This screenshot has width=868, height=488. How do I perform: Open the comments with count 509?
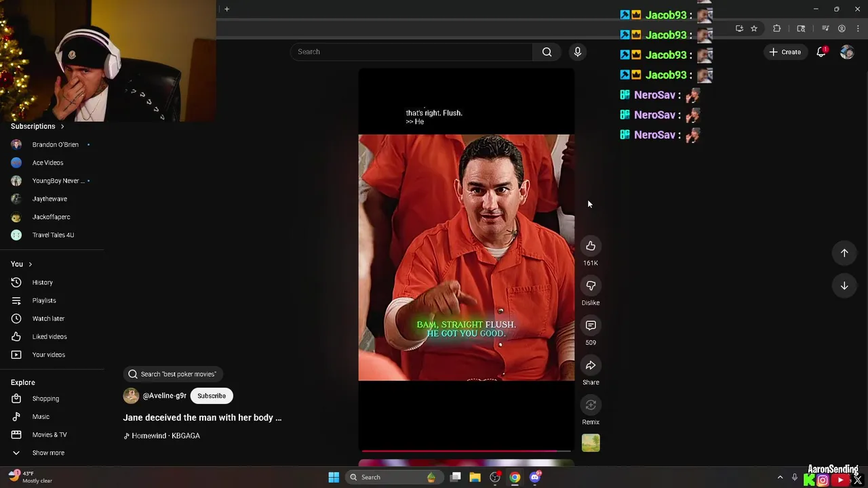(591, 325)
